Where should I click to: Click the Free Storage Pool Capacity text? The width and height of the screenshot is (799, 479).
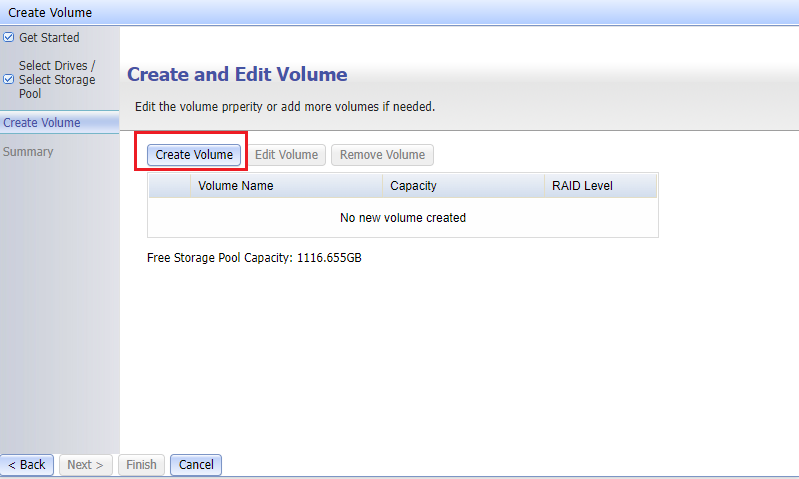254,258
